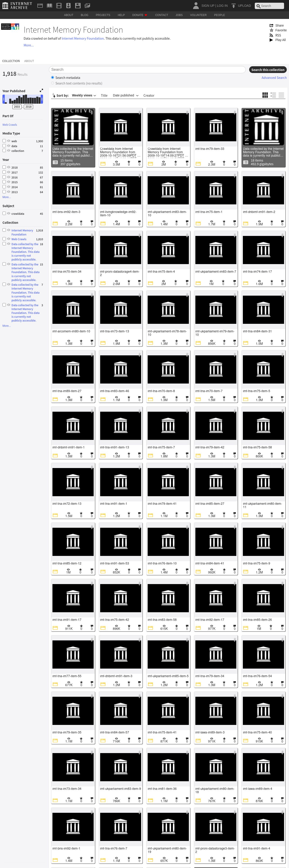Check the data media type checkbox
This screenshot has width=289, height=868.
[x=4, y=146]
